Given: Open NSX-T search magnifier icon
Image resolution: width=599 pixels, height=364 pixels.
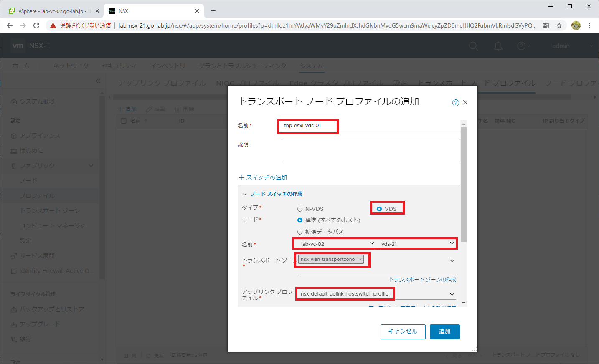Looking at the screenshot, I should pos(473,46).
